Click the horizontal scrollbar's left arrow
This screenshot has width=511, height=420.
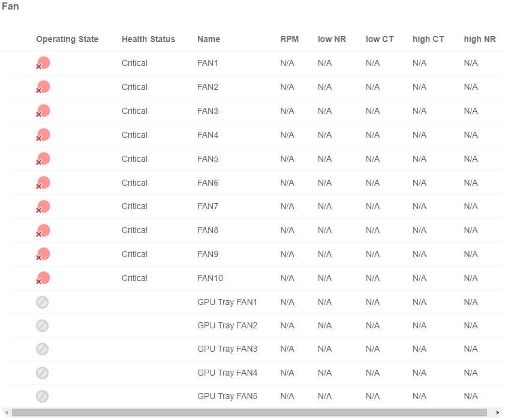[7, 413]
